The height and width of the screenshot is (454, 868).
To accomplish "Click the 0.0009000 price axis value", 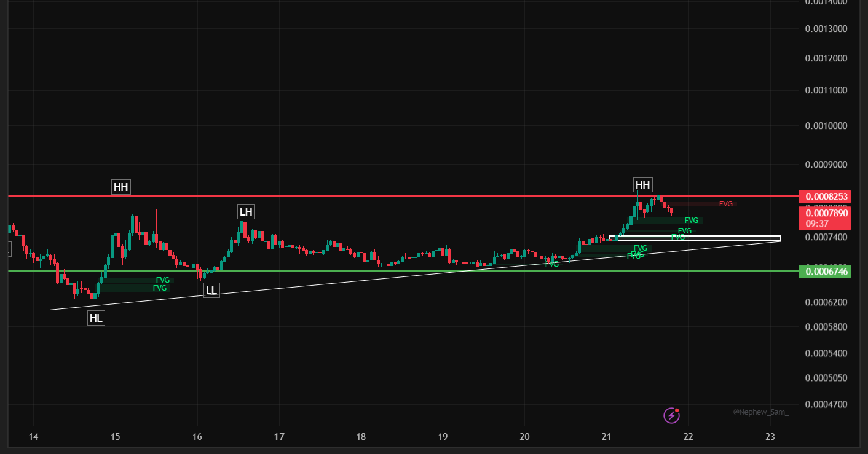I will (826, 164).
